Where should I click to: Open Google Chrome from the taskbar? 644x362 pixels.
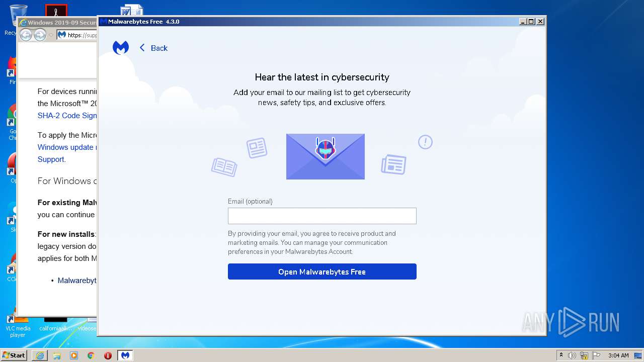click(91, 355)
